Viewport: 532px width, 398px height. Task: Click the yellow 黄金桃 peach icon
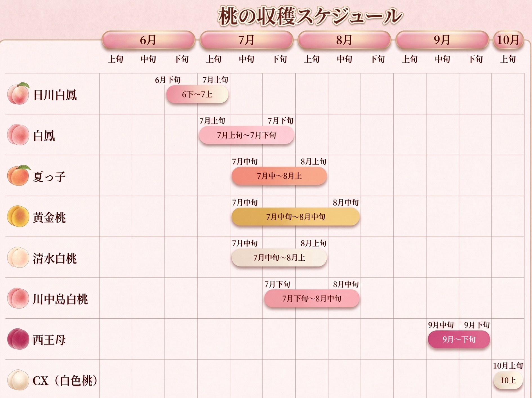click(x=18, y=216)
